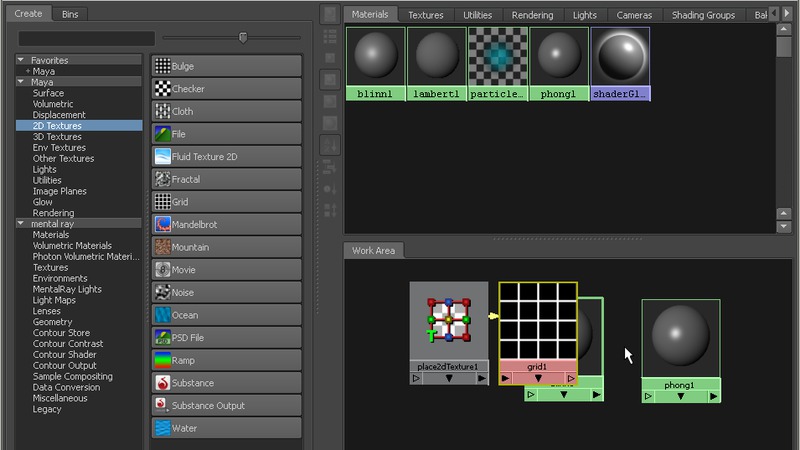
Task: Adjust the icon size slider handle
Action: [242, 38]
